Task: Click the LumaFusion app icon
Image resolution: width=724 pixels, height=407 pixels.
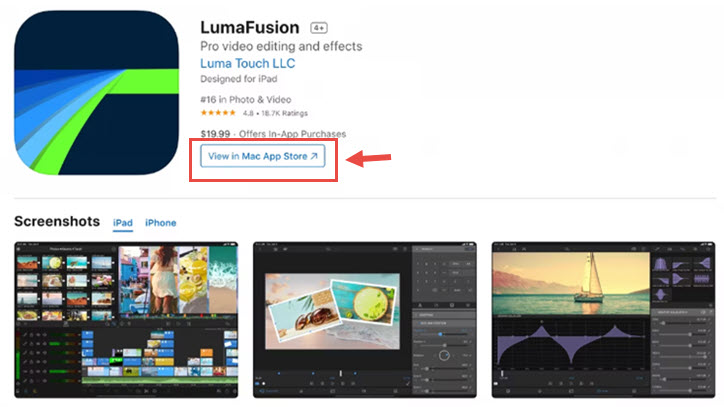Action: (x=97, y=93)
